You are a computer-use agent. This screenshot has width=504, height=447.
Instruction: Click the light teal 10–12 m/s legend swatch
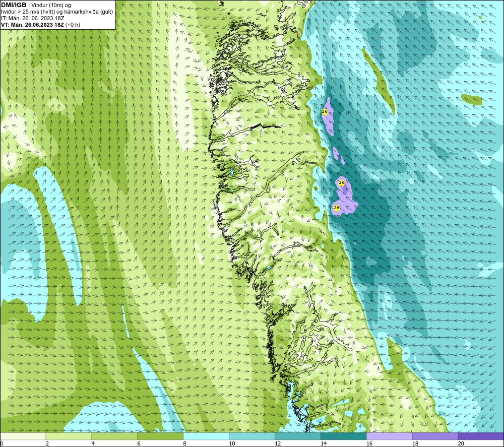coord(252,436)
